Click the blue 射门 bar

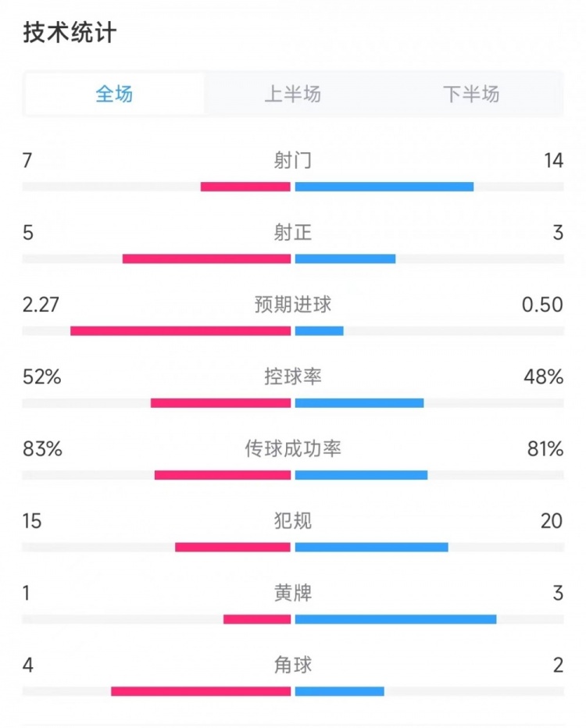pyautogui.click(x=384, y=187)
